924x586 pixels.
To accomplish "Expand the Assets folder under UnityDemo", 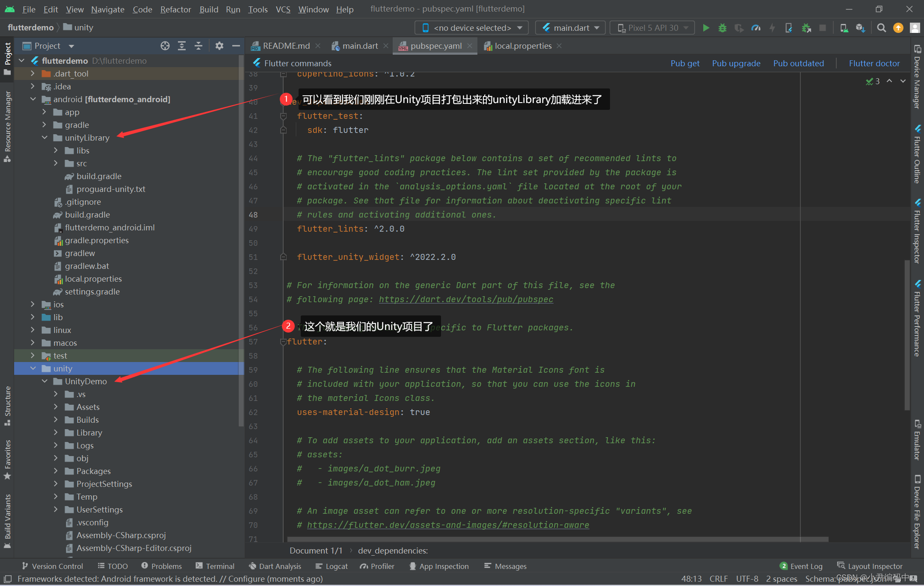I will coord(56,407).
